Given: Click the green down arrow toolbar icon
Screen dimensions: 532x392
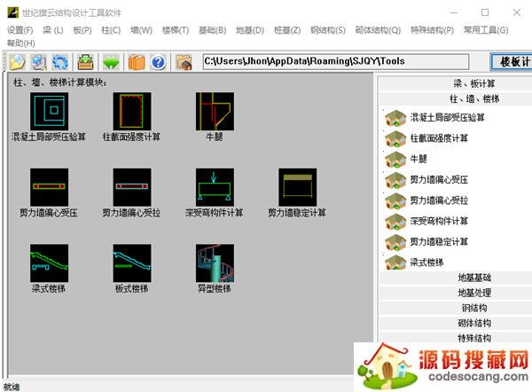Looking at the screenshot, I should click(x=111, y=62).
